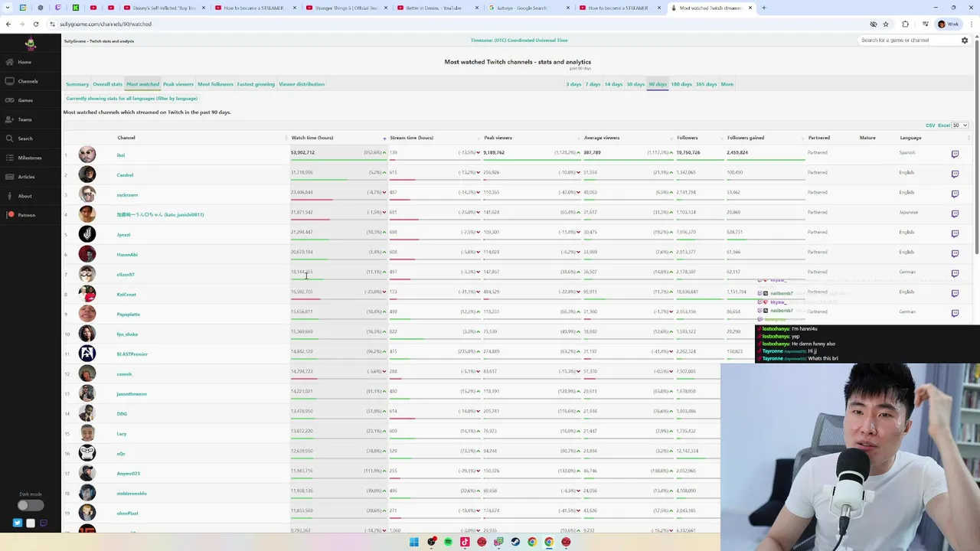Sort by Followers gained column header
This screenshot has width=980, height=551.
(x=746, y=138)
